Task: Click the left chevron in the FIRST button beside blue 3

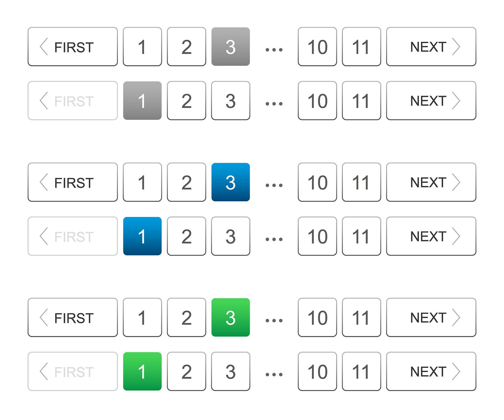Action: 44,182
